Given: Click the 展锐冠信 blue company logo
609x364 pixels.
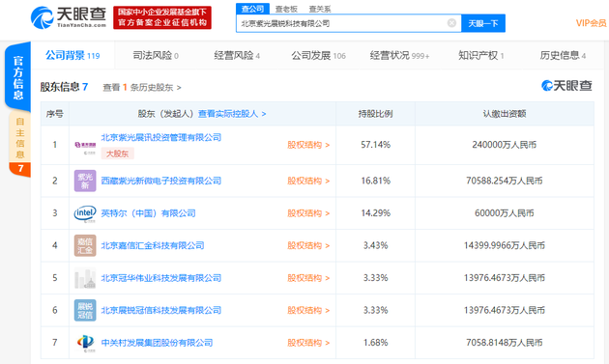Looking at the screenshot, I should [x=85, y=310].
